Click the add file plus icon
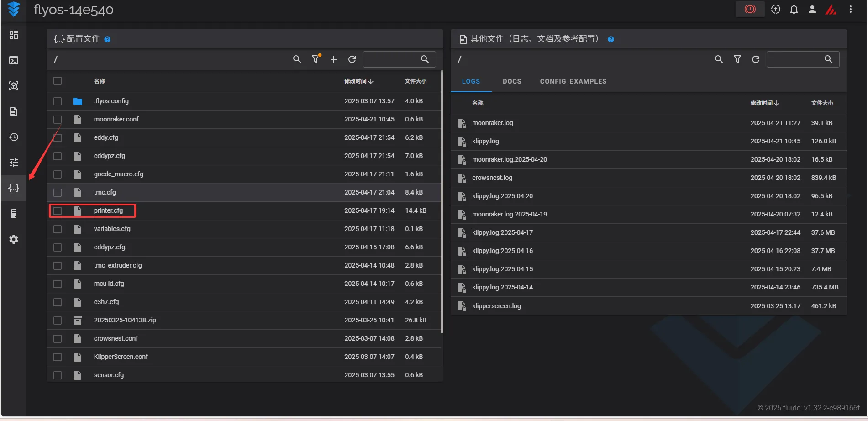Image resolution: width=868 pixels, height=421 pixels. [334, 59]
